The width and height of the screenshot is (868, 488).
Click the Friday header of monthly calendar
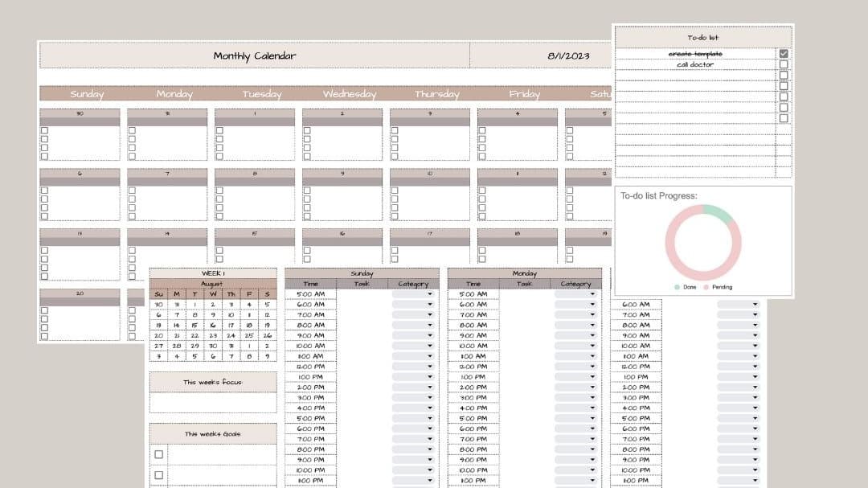[x=524, y=93]
